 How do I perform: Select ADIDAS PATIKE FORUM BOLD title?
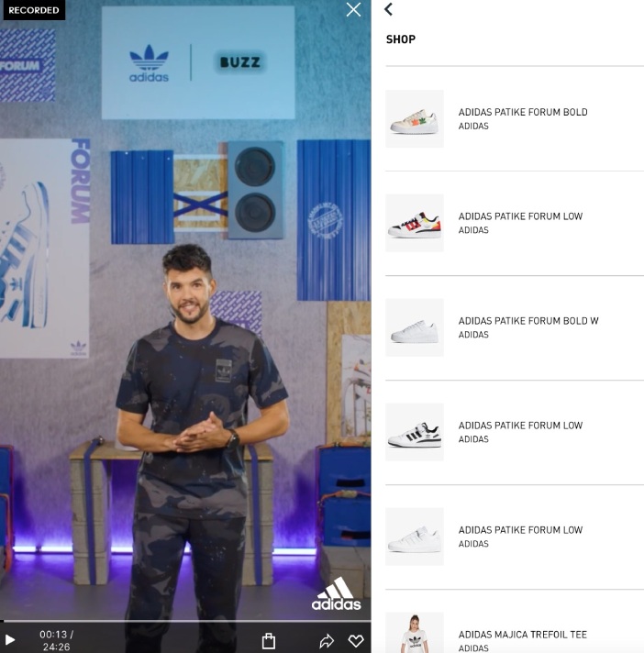[x=523, y=112]
